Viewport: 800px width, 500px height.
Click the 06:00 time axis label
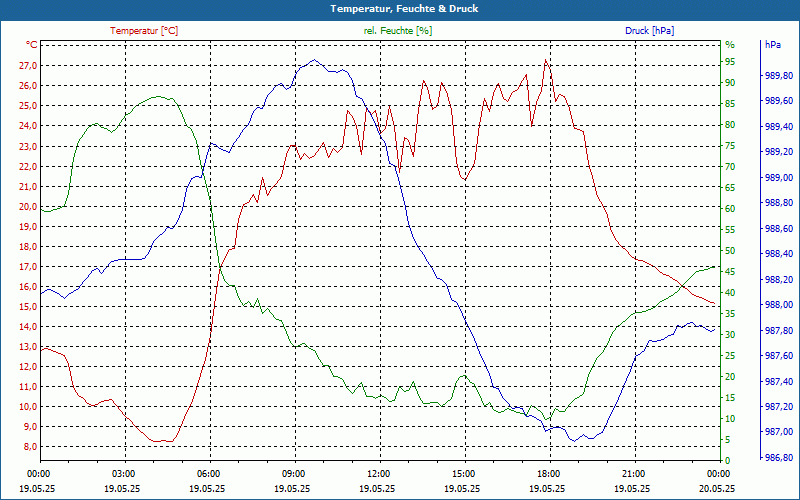pyautogui.click(x=208, y=473)
